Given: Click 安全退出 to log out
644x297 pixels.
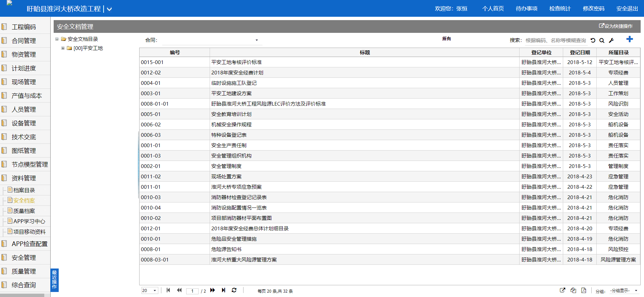Looking at the screenshot, I should (x=627, y=8).
